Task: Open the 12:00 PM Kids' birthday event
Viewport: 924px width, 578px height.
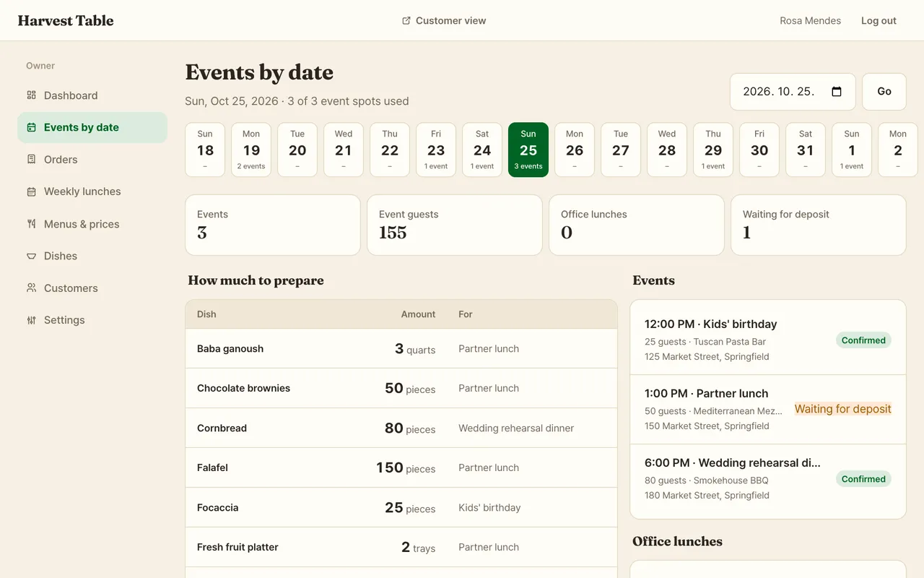Action: click(x=768, y=340)
